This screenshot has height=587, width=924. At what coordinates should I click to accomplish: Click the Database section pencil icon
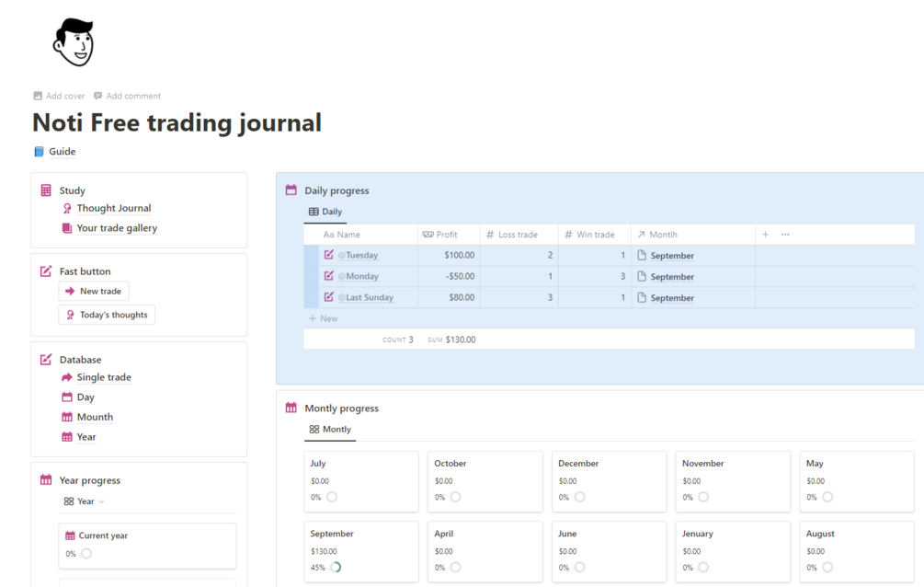46,359
